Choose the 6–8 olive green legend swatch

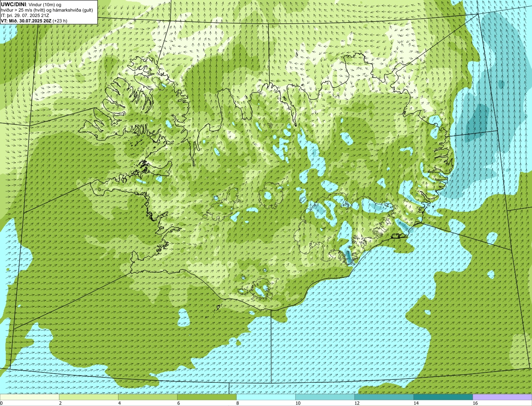coord(207,397)
